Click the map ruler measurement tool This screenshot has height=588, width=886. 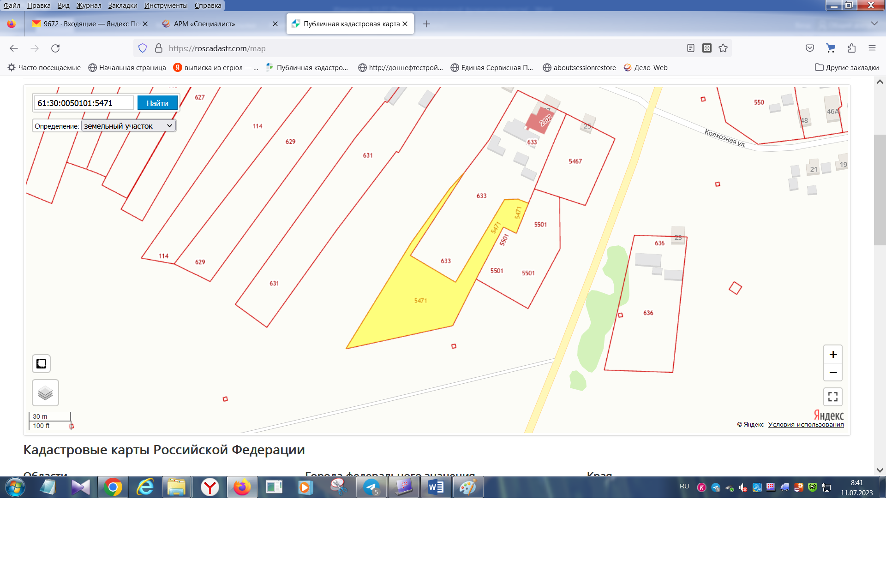tap(41, 363)
